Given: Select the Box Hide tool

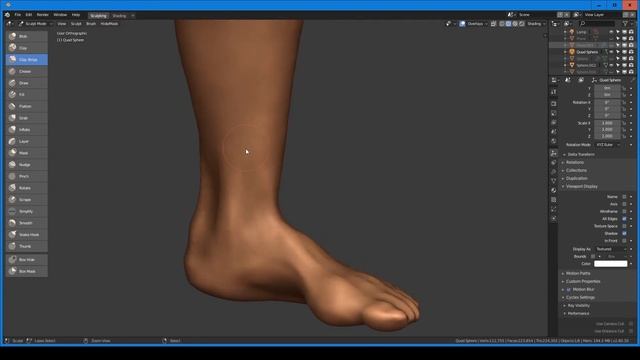Looking at the screenshot, I should coord(27,260).
